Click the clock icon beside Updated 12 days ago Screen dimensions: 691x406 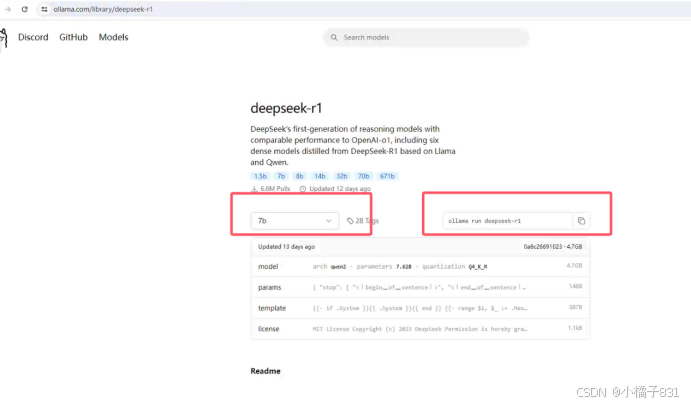click(303, 189)
